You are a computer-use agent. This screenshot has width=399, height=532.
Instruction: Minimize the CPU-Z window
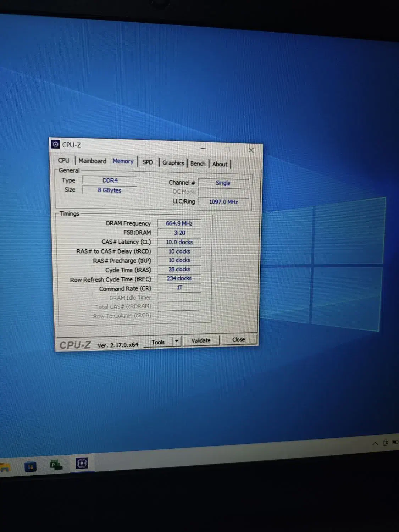pos(203,149)
